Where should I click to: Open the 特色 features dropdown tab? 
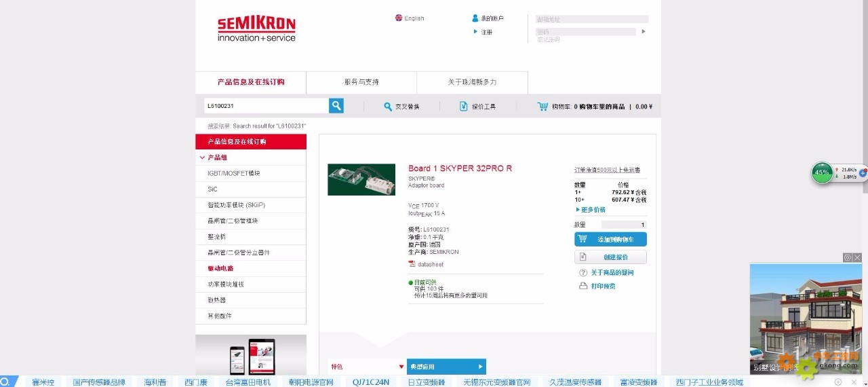click(368, 367)
